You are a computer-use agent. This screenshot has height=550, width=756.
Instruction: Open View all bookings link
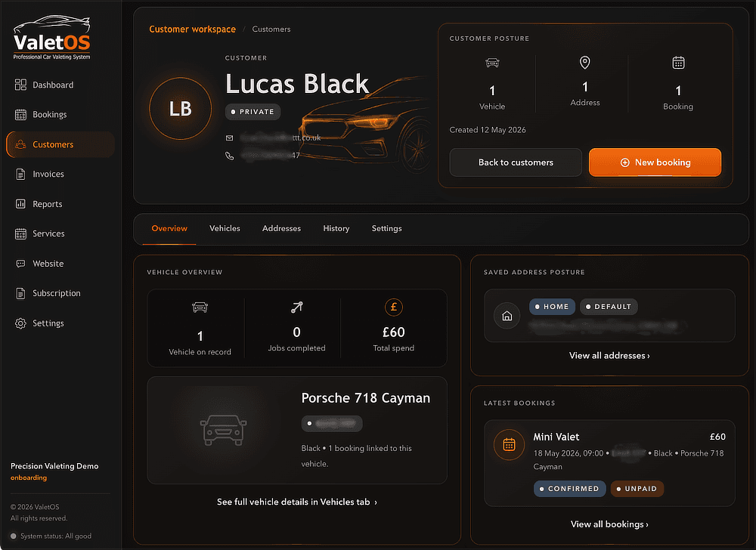(609, 524)
